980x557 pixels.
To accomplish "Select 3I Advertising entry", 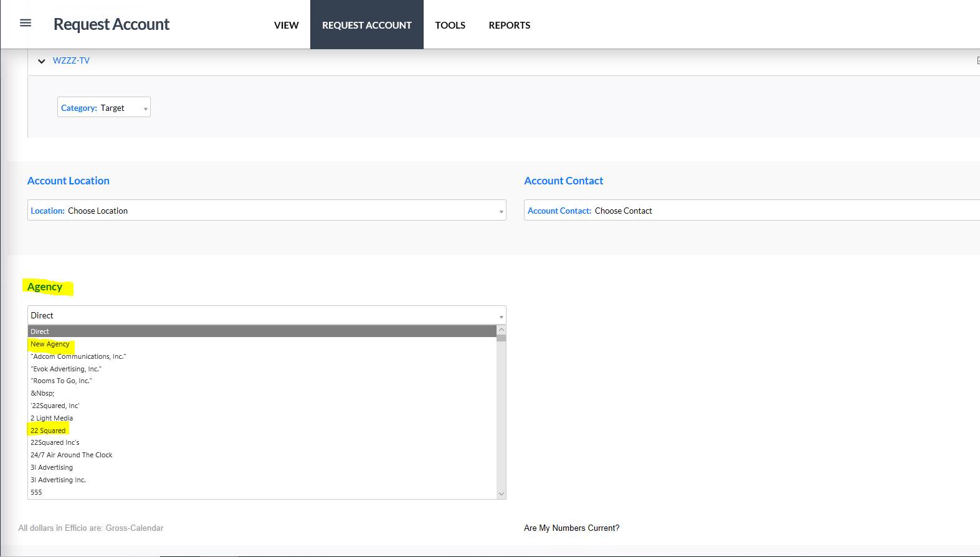I will 262,467.
